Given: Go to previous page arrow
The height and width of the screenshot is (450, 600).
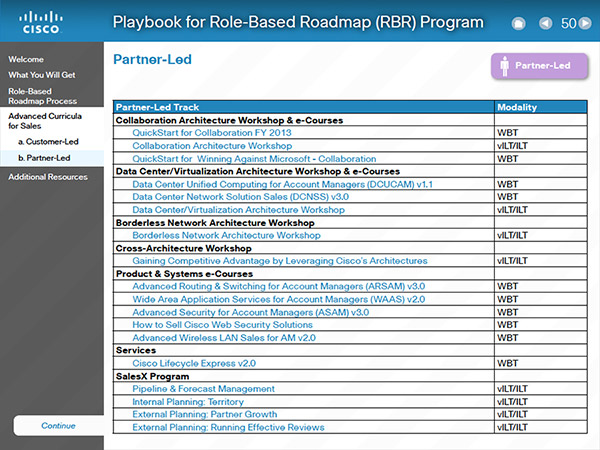Looking at the screenshot, I should pos(546,23).
